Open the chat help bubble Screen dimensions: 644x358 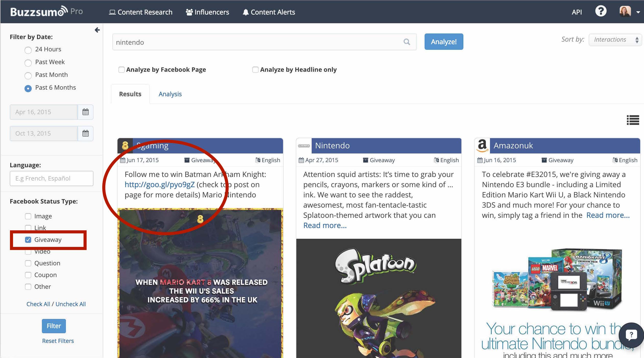pos(631,335)
